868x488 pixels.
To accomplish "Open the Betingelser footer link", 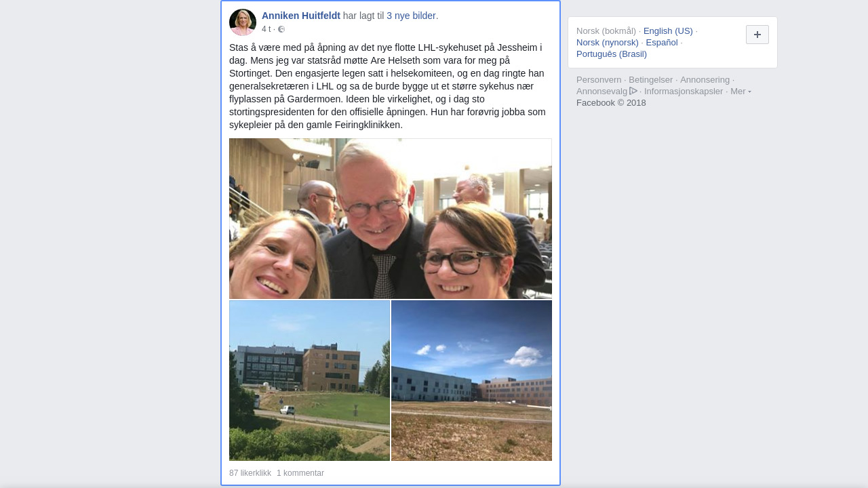I will (651, 80).
